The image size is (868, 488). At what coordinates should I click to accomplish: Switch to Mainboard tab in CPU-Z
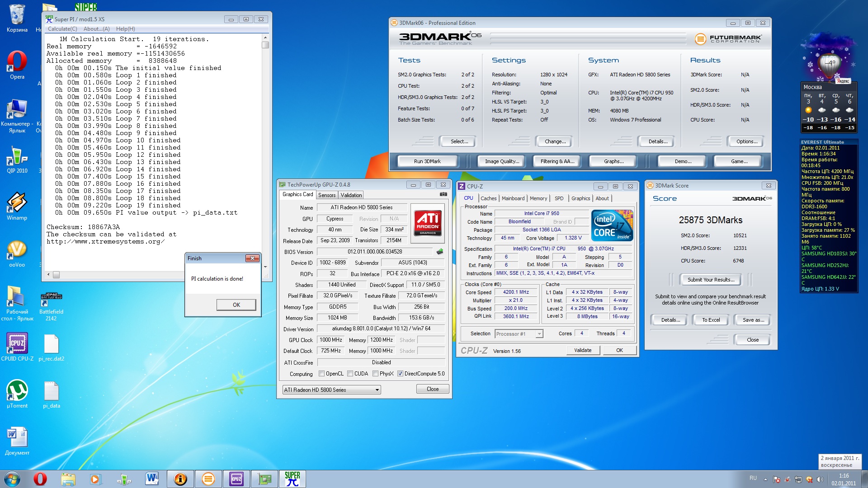(513, 198)
